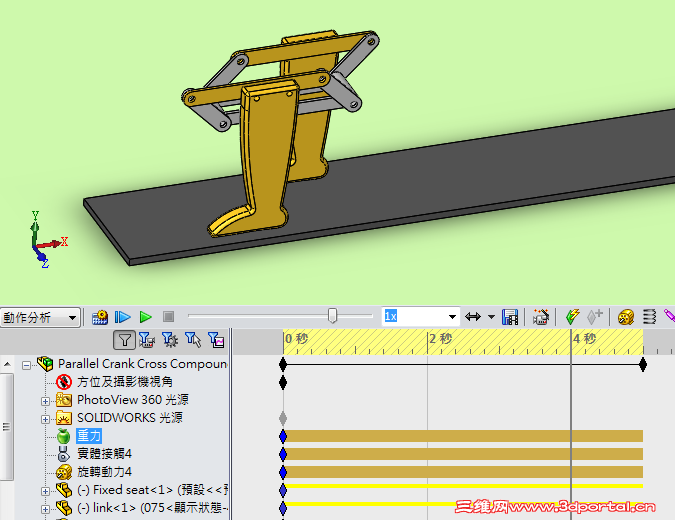This screenshot has height=520, width=675.
Task: Select 實體接觸4 contact item
Action: (x=104, y=454)
